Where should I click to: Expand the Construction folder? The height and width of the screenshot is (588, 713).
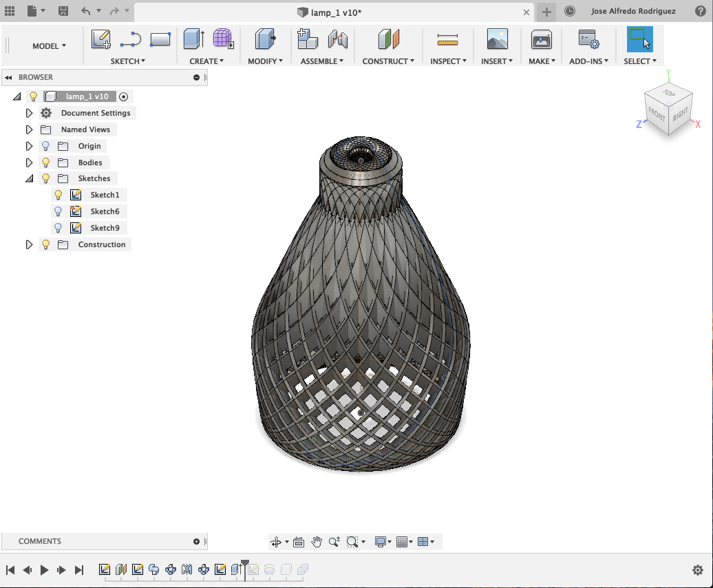(28, 244)
